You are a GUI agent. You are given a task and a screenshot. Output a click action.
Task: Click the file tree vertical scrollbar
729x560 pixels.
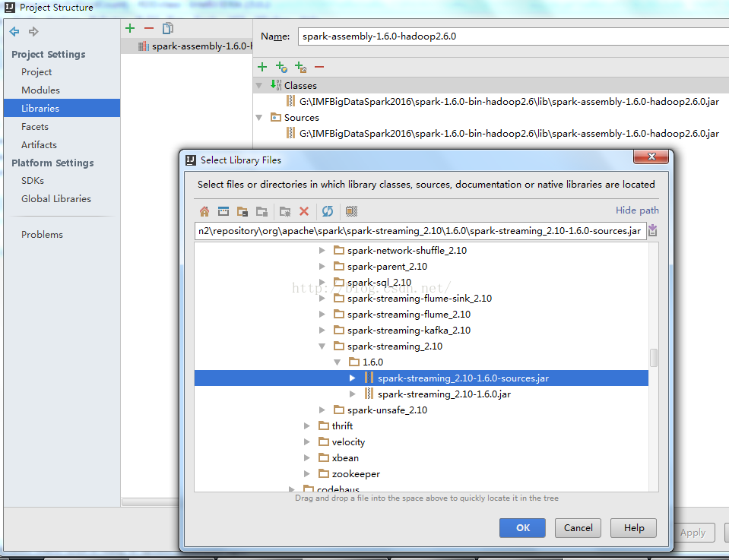click(654, 358)
